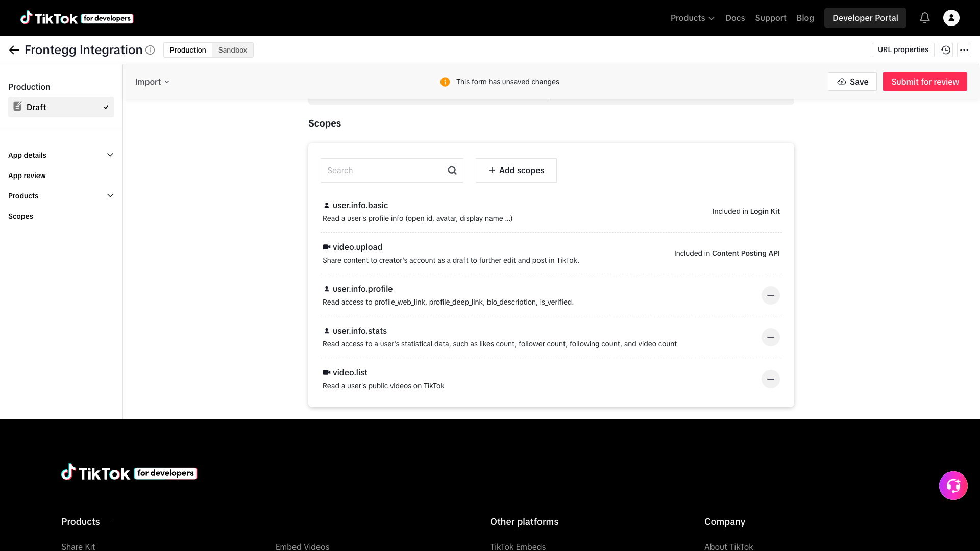Click the user.info.profile scope name
The height and width of the screenshot is (551, 980).
tap(362, 289)
